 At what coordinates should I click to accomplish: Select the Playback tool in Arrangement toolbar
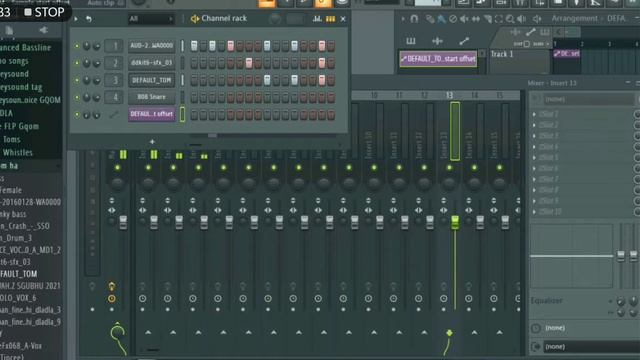[x=522, y=19]
